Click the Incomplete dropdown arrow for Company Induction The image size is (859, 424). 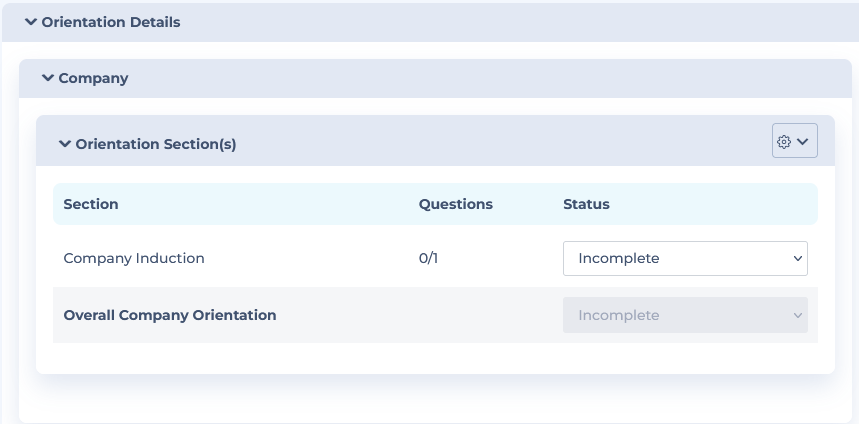[x=798, y=259]
